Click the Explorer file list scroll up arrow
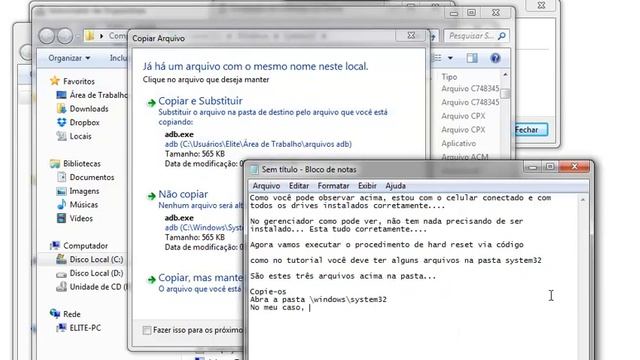Screen dimensions: 640x360 point(505,75)
